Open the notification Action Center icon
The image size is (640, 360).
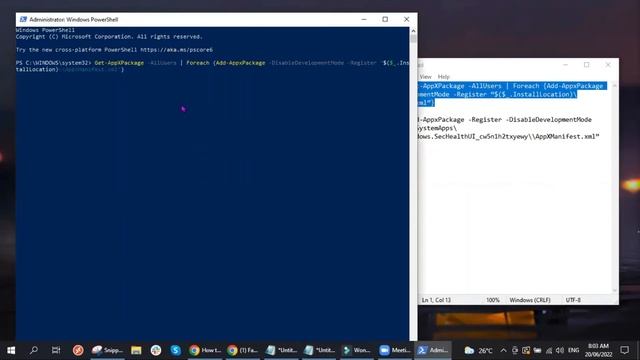(624, 350)
